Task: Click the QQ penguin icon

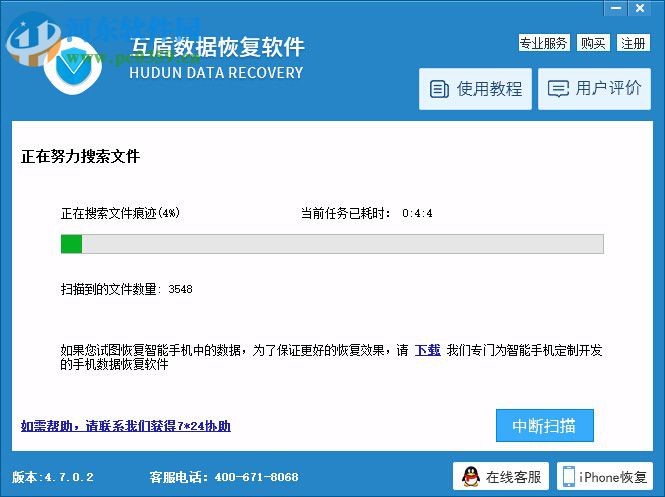Action: click(471, 477)
